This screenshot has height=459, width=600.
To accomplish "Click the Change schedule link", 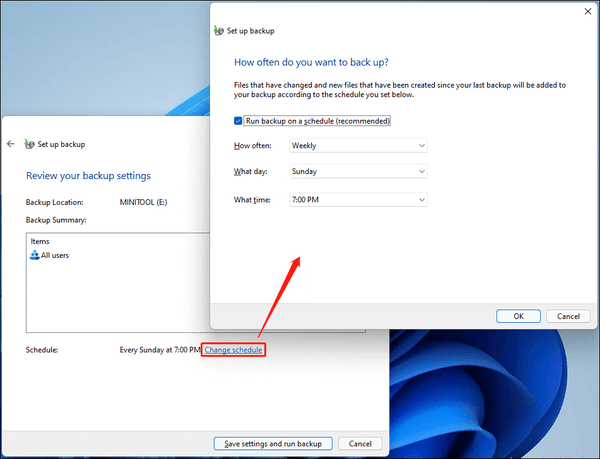I will [x=233, y=350].
